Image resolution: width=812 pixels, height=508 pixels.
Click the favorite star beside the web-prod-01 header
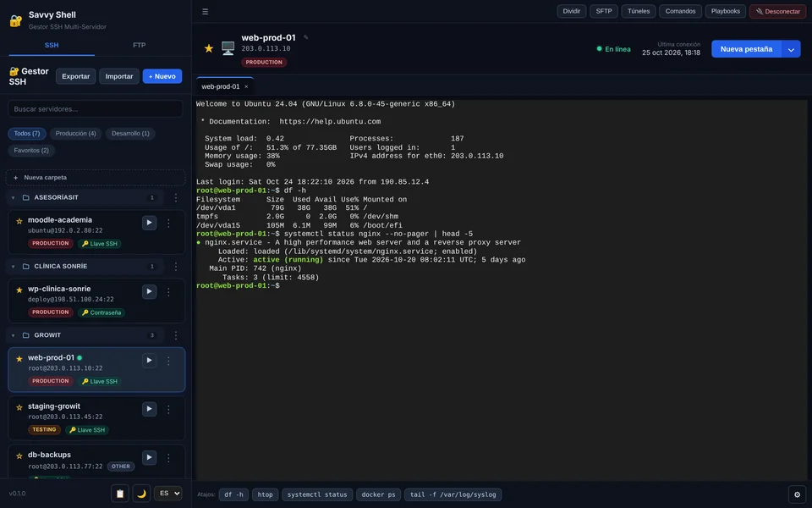[209, 49]
